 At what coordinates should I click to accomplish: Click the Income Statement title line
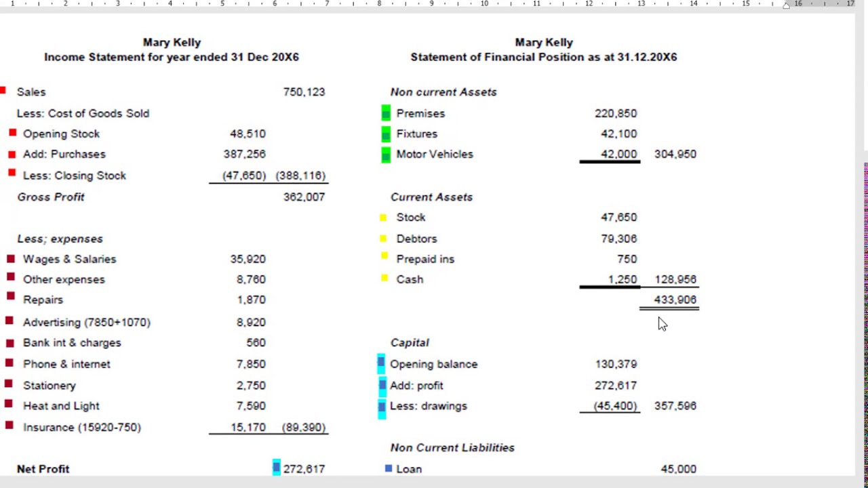click(x=172, y=57)
